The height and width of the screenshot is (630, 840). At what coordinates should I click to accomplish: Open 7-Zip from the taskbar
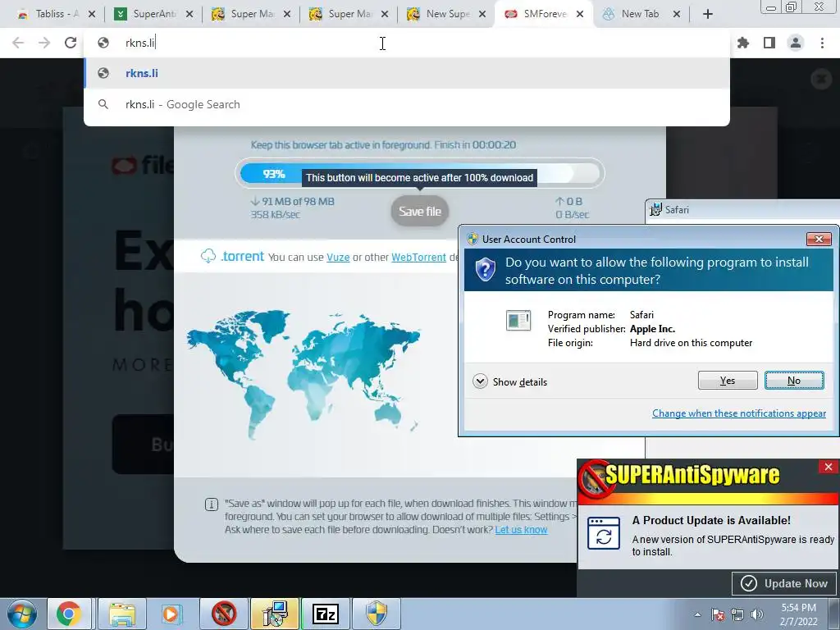point(325,614)
